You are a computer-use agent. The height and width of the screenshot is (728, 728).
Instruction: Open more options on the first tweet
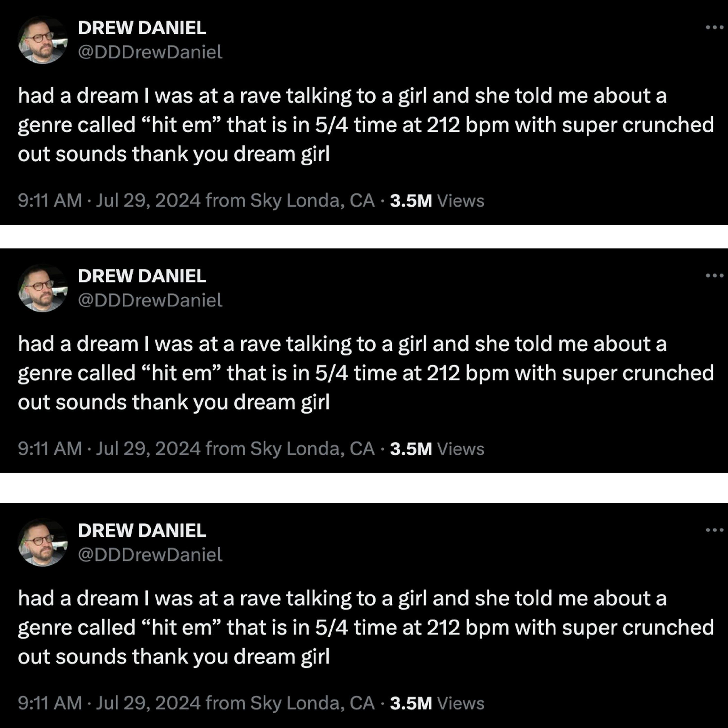[x=714, y=27]
